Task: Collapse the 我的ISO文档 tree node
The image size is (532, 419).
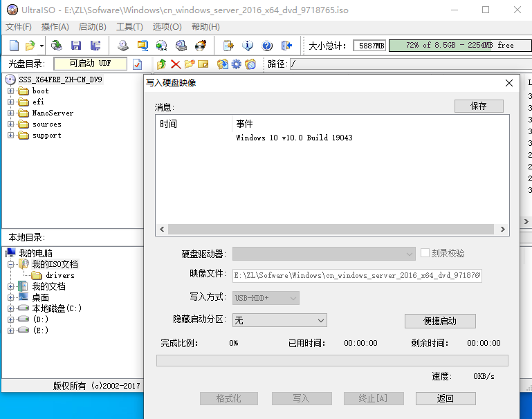Action: (x=11, y=264)
